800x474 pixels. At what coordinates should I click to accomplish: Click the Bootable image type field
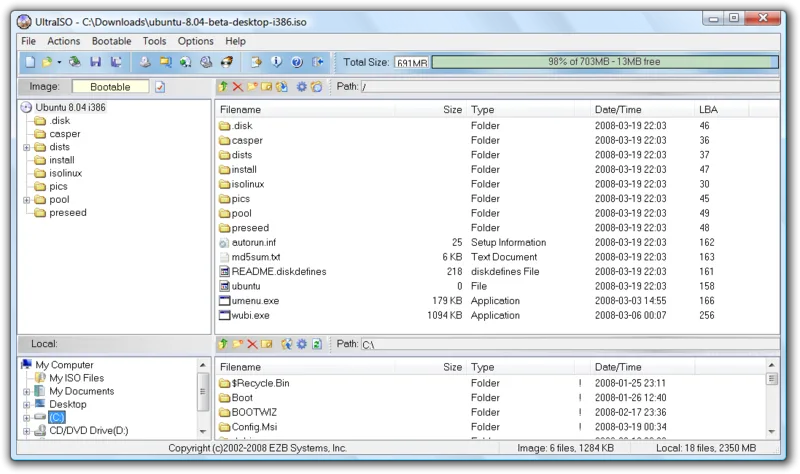[x=110, y=87]
